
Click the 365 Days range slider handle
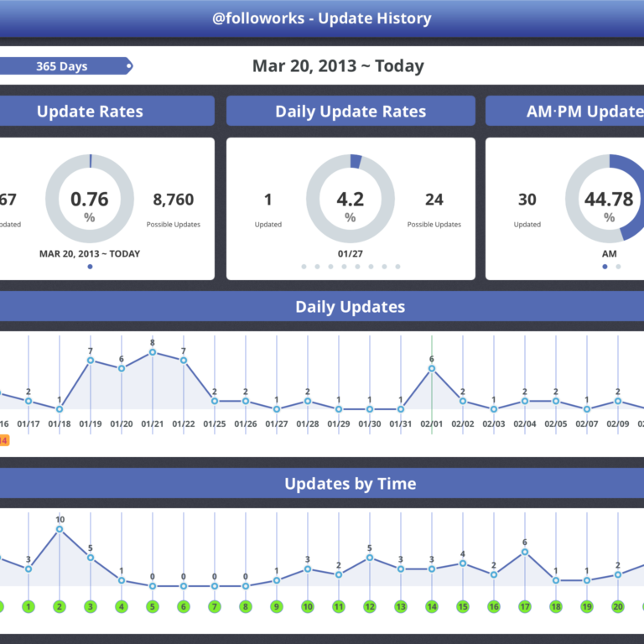pos(128,66)
